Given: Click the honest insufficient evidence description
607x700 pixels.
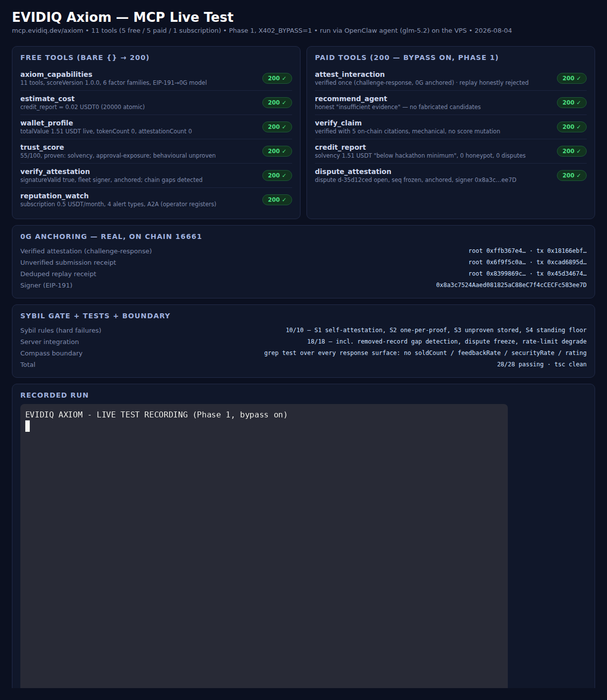Looking at the screenshot, I should 398,107.
